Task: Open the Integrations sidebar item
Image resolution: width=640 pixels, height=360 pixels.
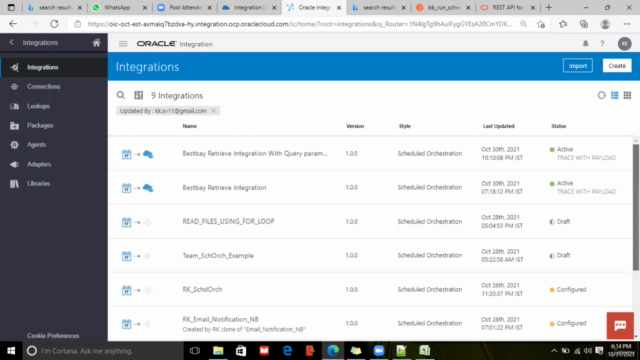Action: pos(54,67)
